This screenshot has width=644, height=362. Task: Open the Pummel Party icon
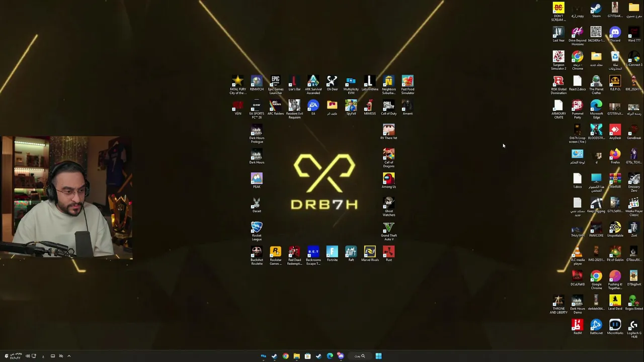577,110
